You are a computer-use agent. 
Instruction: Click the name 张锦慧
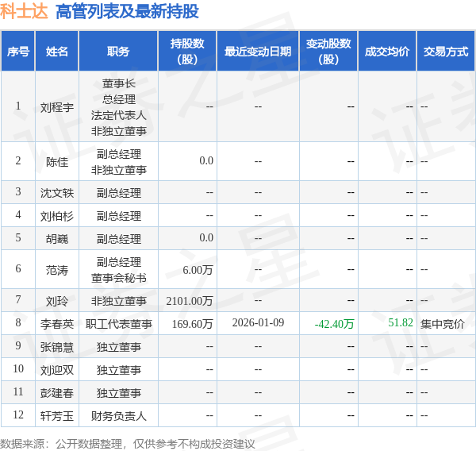tap(57, 347)
